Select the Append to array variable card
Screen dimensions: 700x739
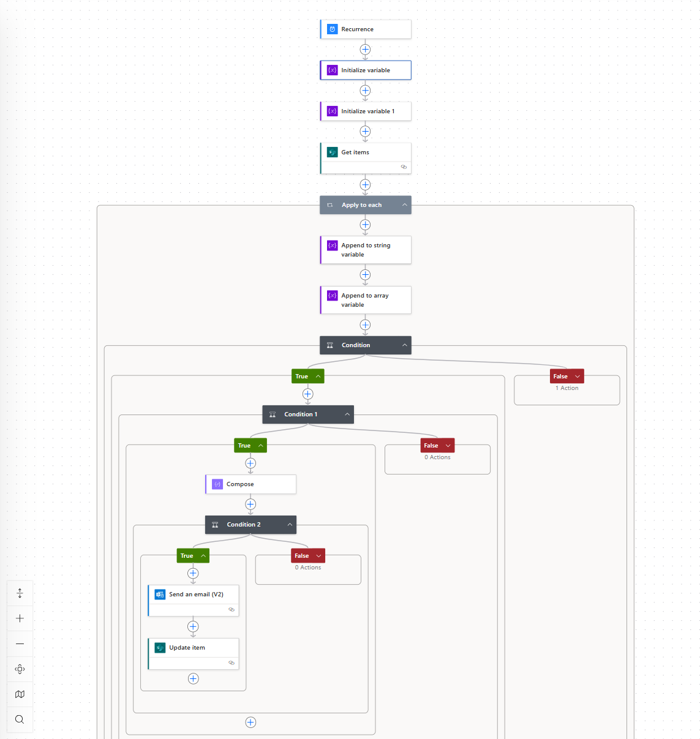coord(366,300)
